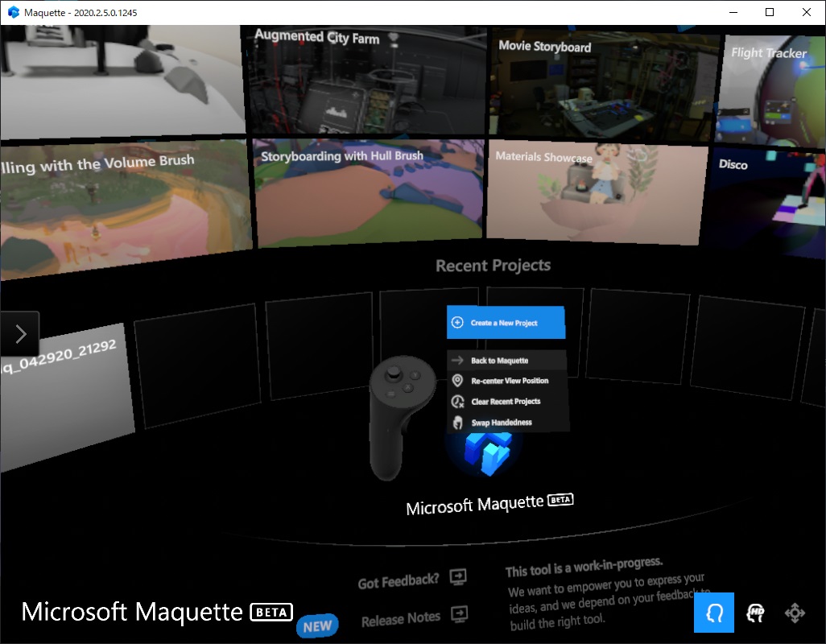Click the external link icon next to Got Feedback

(x=458, y=577)
